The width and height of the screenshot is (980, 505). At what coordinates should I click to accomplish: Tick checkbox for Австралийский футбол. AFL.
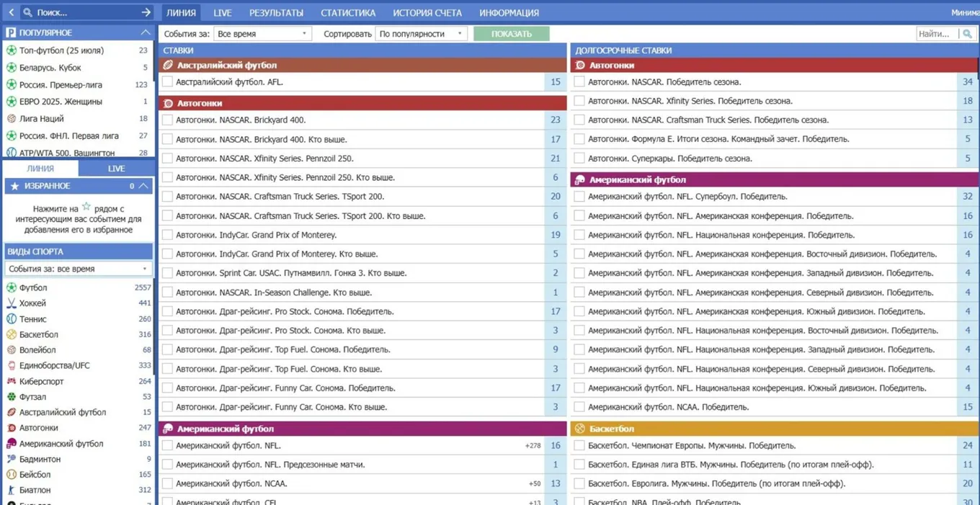click(x=167, y=82)
